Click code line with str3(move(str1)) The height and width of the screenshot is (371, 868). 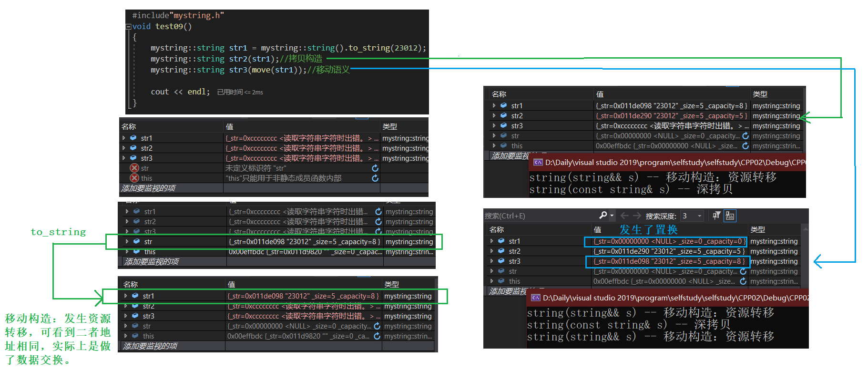(250, 70)
